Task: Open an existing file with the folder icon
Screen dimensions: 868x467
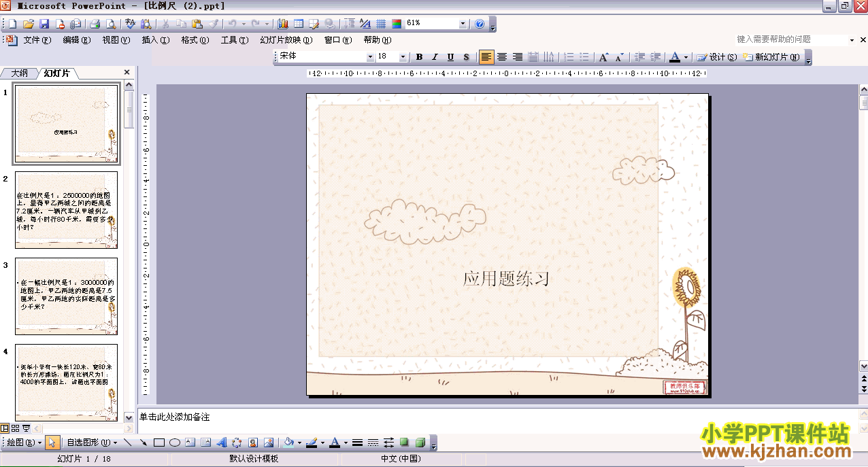Action: (29, 24)
